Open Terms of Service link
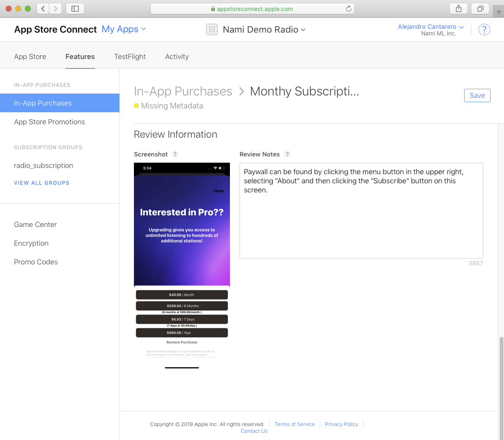The width and height of the screenshot is (504, 440). click(295, 424)
